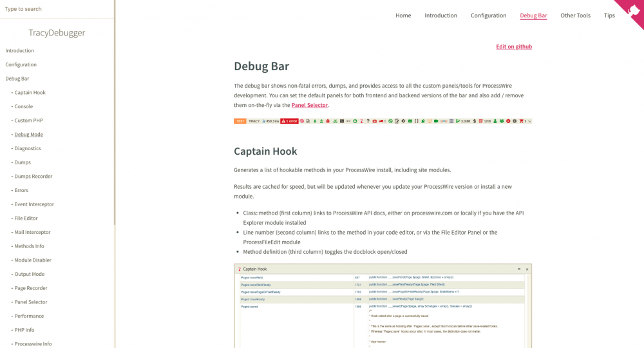Open Panel Selector in the left sidebar
Image resolution: width=644 pixels, height=348 pixels.
tap(31, 302)
